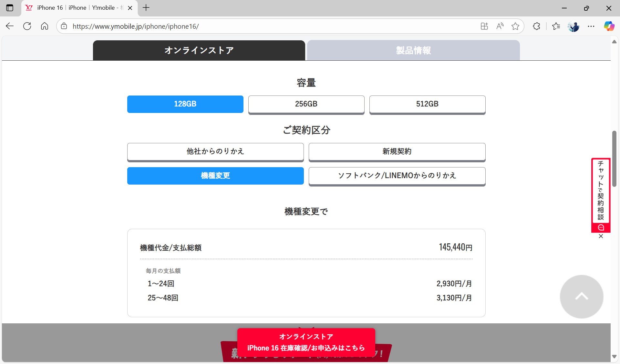Reload the Y!mobile page
The width and height of the screenshot is (620, 364).
[27, 26]
